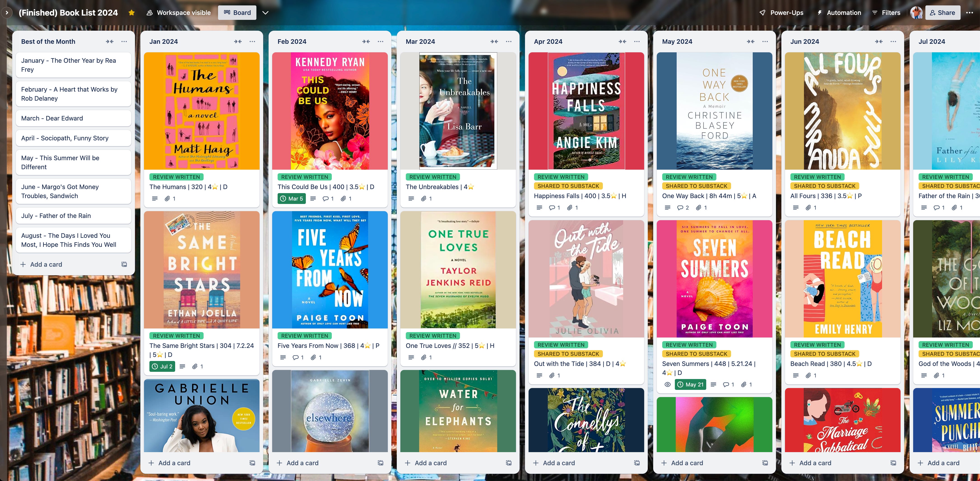The width and height of the screenshot is (980, 481).
Task: Toggle Mar 5 due date on This Could Be Us
Action: (292, 199)
